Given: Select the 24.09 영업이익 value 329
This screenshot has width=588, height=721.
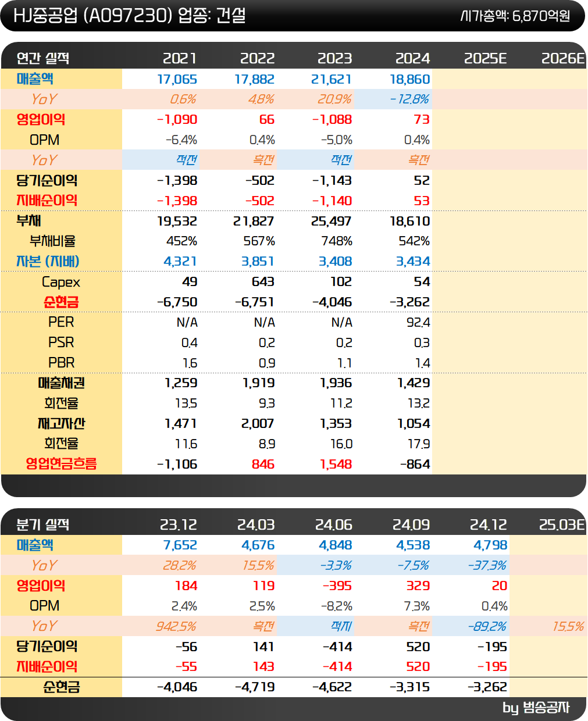Looking at the screenshot, I should [418, 586].
